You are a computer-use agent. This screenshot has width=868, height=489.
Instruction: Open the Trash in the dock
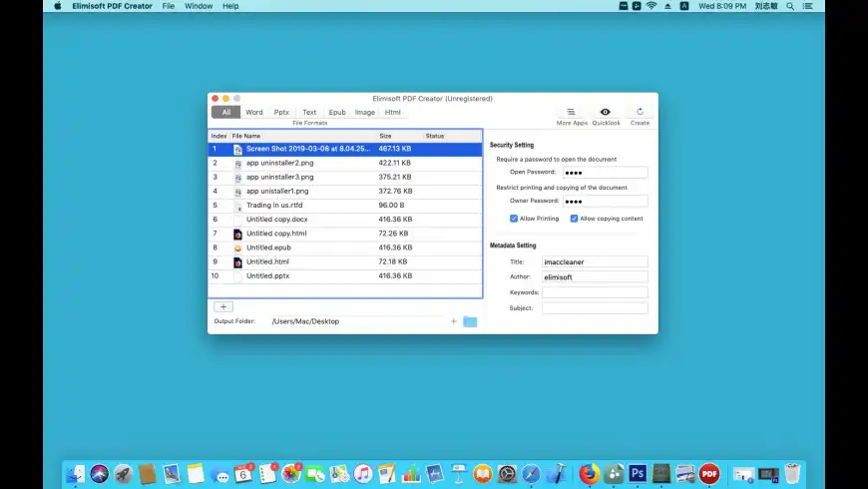click(x=793, y=474)
